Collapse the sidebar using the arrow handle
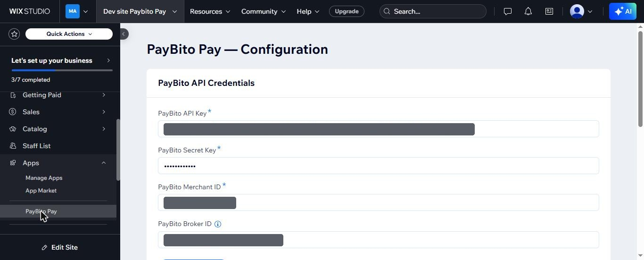This screenshot has width=644, height=260. coord(124,34)
